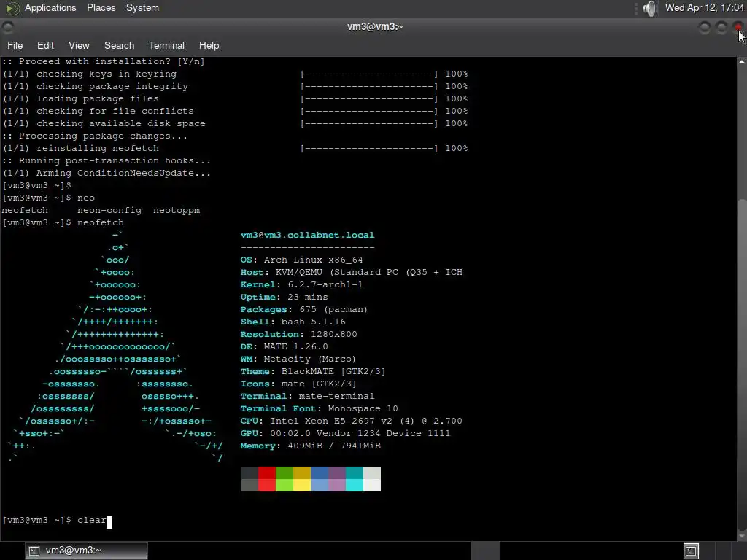Click the scrollbar up arrow
Viewport: 747px width, 560px height.
[x=742, y=62]
